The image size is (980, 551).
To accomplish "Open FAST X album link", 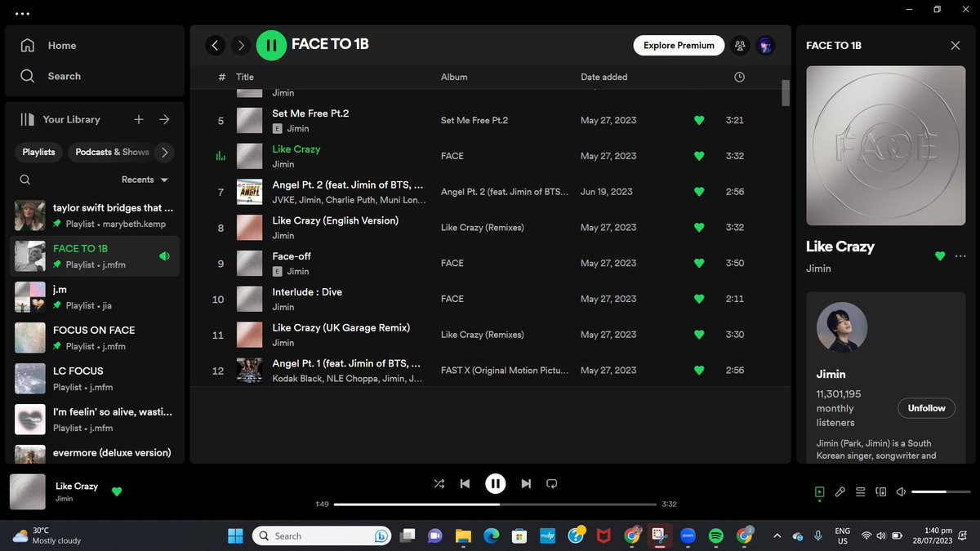I will point(505,370).
